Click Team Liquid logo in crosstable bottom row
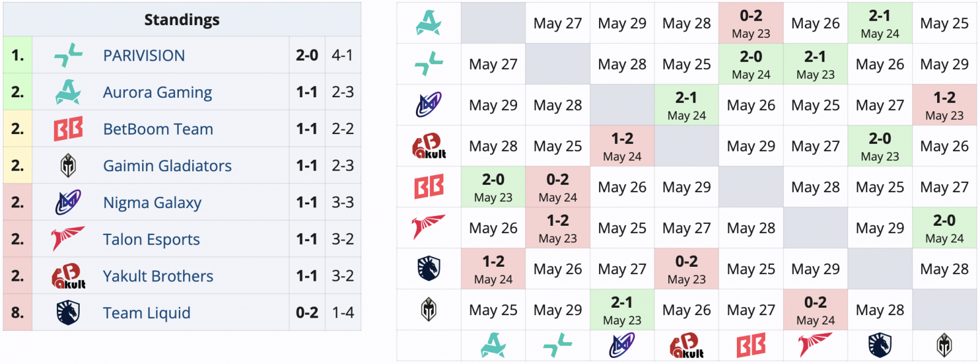 (x=880, y=345)
